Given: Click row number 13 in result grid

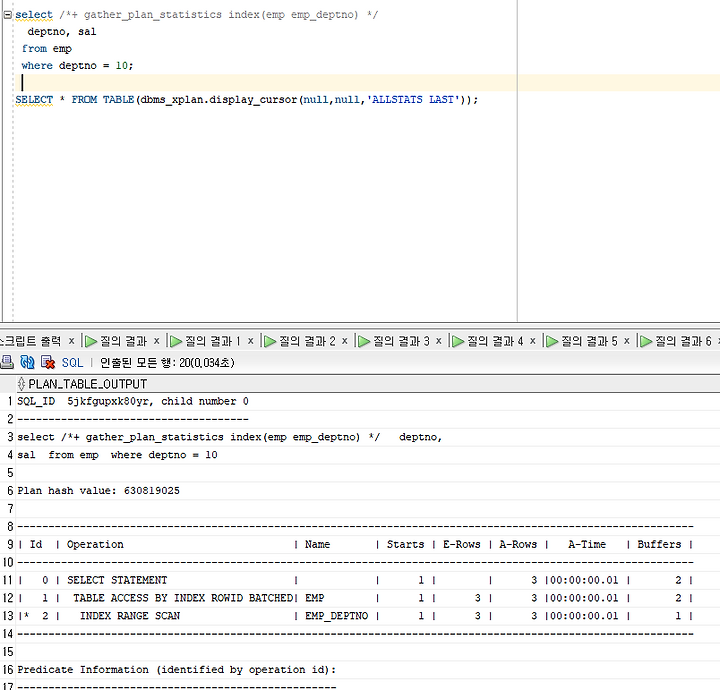Looking at the screenshot, I should click(8, 616).
